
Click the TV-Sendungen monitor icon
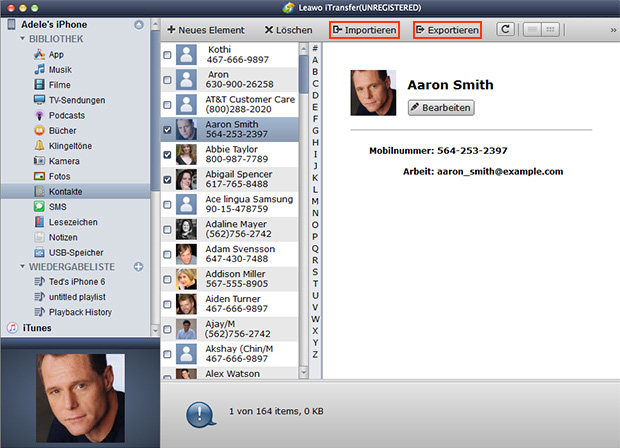pyautogui.click(x=39, y=100)
